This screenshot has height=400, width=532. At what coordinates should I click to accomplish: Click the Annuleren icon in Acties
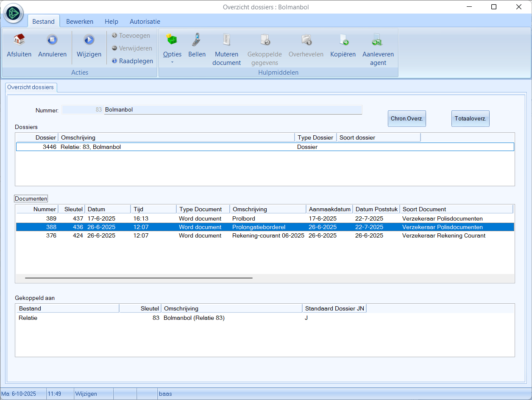click(x=52, y=40)
